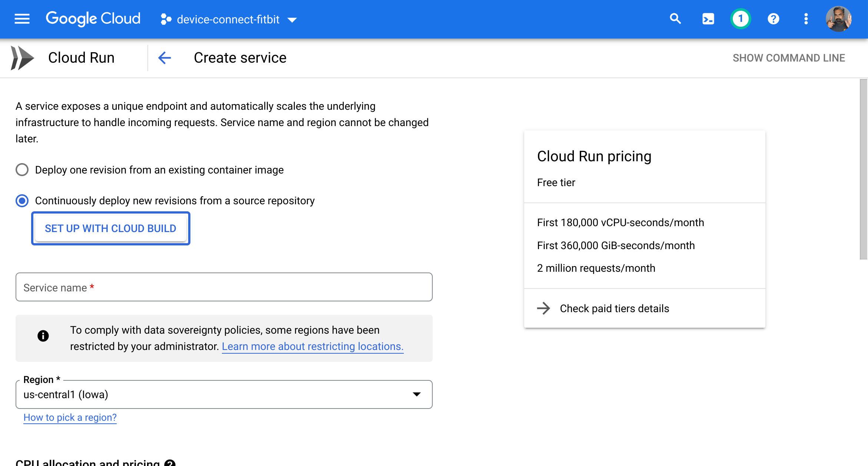Click the arrow beside Check paid tiers

(543, 308)
